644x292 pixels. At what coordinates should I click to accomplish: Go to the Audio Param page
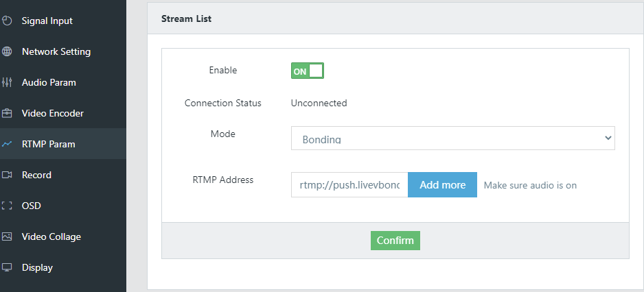coord(49,82)
